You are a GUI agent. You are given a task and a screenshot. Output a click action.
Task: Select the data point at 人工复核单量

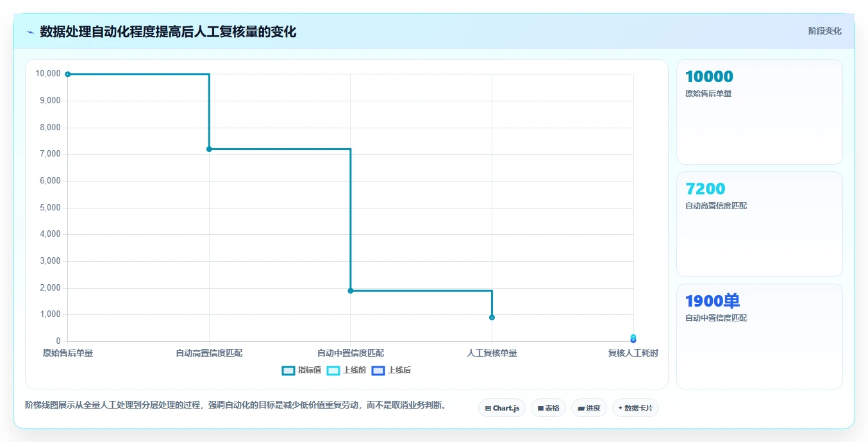(492, 318)
